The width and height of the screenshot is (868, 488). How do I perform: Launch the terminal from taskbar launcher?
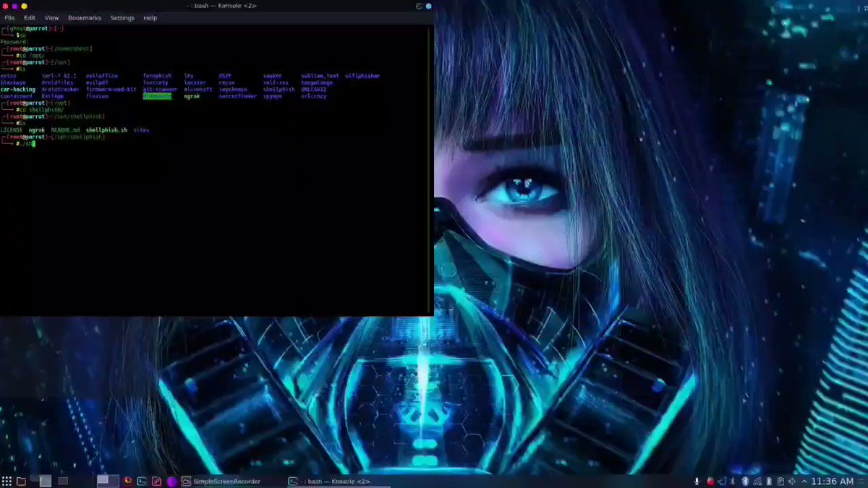pyautogui.click(x=142, y=481)
